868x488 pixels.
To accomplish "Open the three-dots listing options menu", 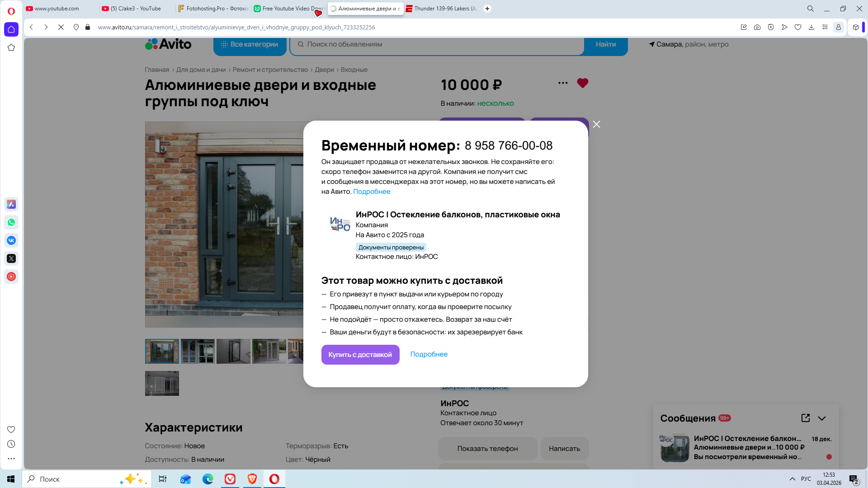I will point(563,83).
